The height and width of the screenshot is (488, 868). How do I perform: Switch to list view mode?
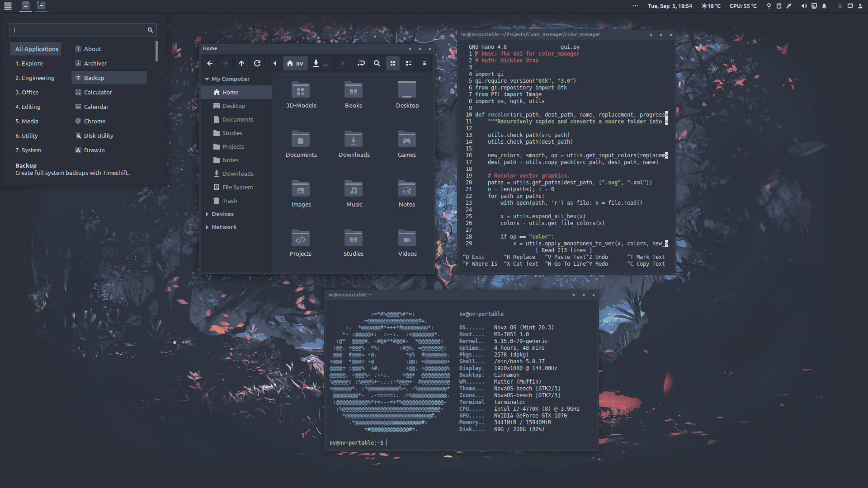pos(408,63)
